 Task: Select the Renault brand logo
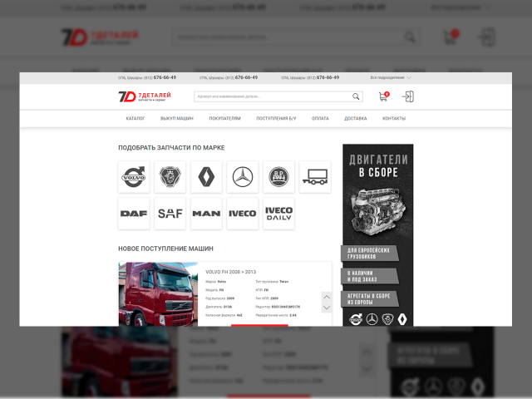[x=206, y=177]
